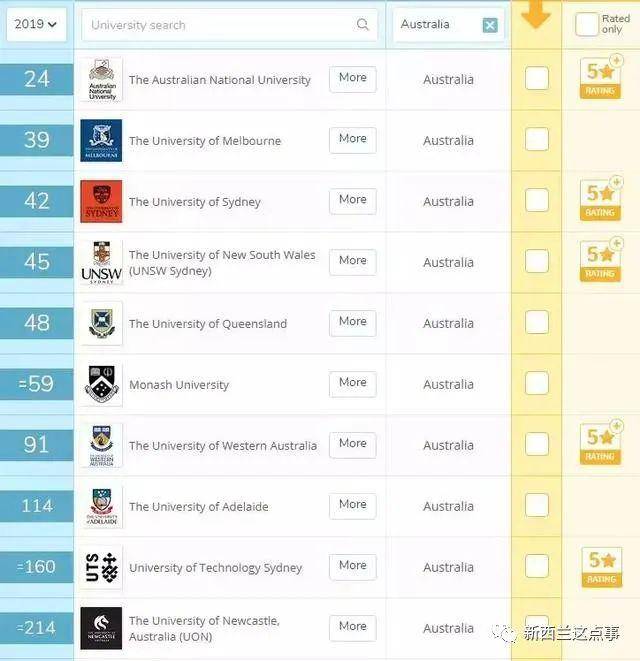
Task: Click More for UNSW Sydney
Action: click(x=353, y=262)
